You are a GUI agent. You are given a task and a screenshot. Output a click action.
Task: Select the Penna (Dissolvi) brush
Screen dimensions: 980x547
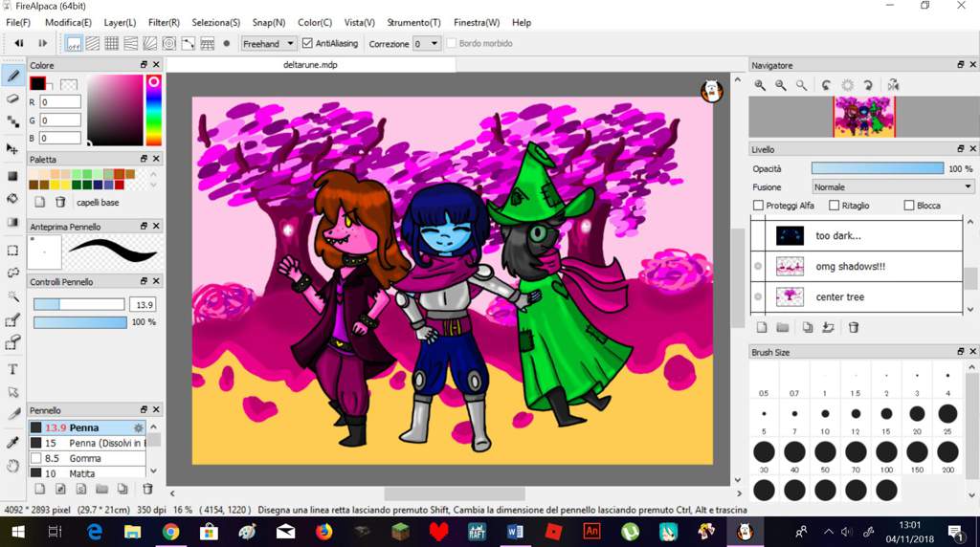pos(87,443)
